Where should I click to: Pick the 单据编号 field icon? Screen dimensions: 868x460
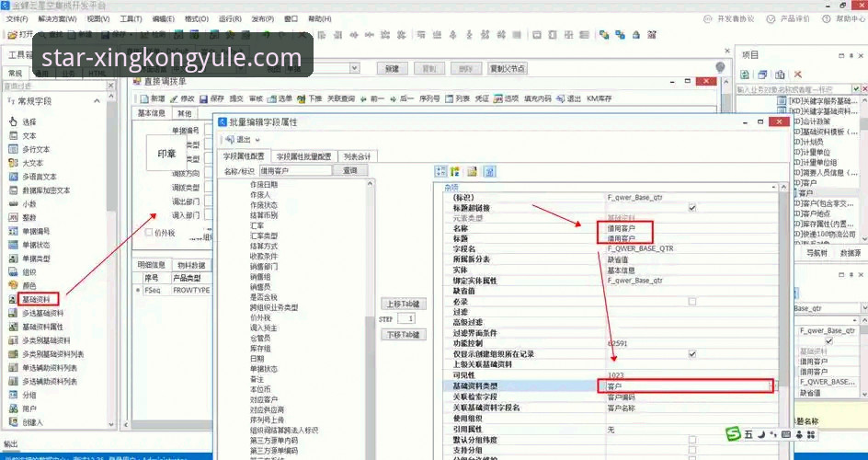coord(13,231)
